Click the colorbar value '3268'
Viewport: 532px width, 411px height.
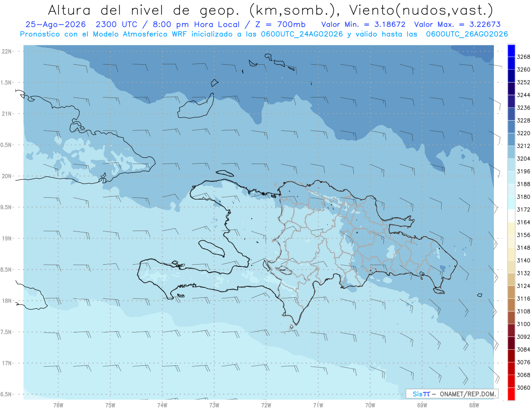click(523, 57)
